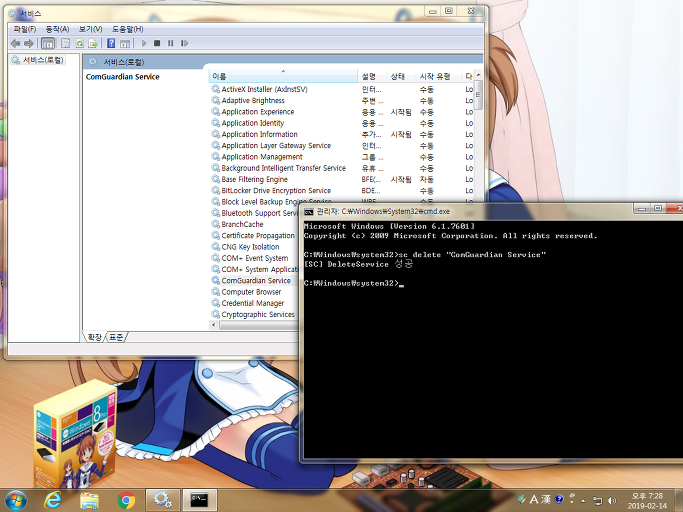Click the network tray icon
Image resolution: width=683 pixels, height=512 pixels.
tap(598, 500)
